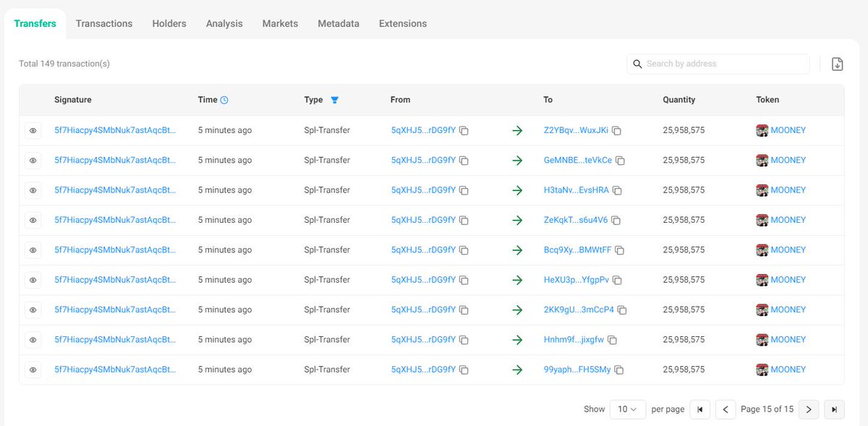Copy address Bcq9Xy...BMWtFF
868x426 pixels.
click(620, 250)
